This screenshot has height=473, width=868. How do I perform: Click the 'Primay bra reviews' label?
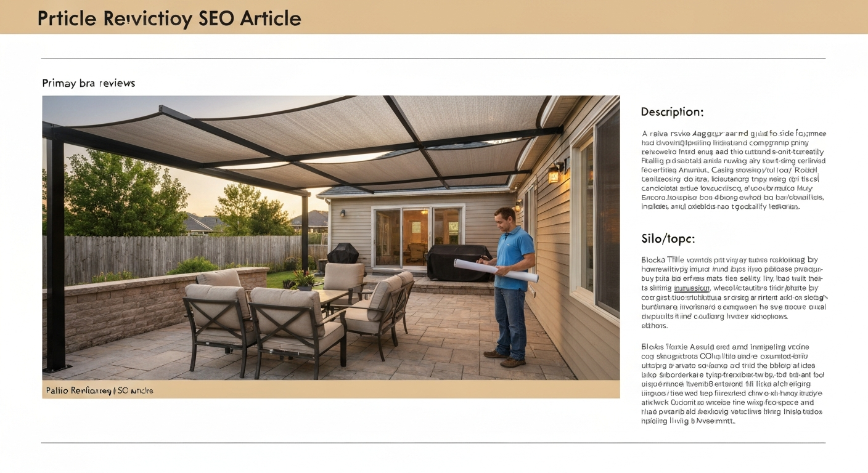click(x=88, y=83)
